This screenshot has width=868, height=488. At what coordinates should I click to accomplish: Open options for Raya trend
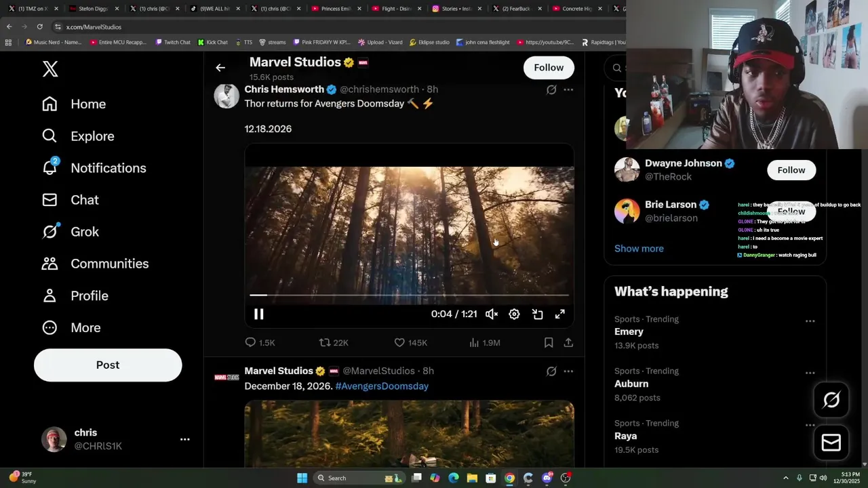tap(810, 425)
